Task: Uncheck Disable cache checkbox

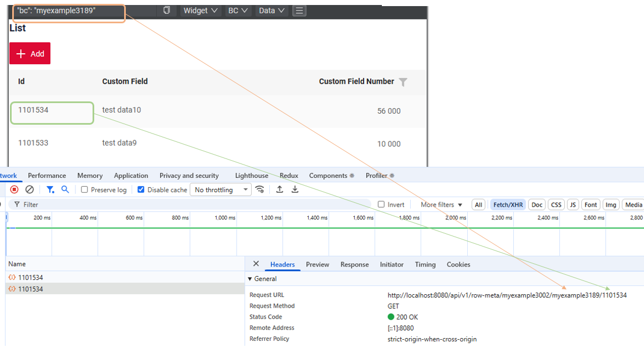Action: [141, 190]
